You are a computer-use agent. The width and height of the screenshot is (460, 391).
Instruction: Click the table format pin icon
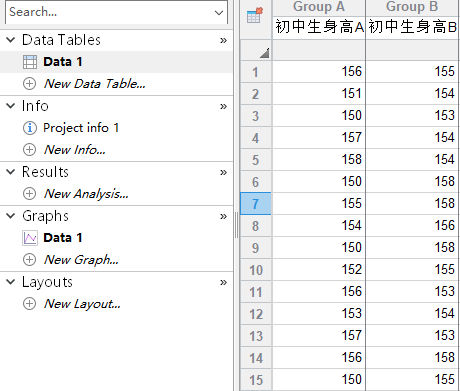point(255,15)
